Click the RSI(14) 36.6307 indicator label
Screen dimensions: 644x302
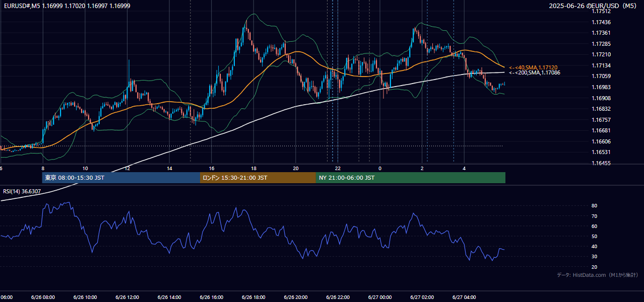coord(22,191)
